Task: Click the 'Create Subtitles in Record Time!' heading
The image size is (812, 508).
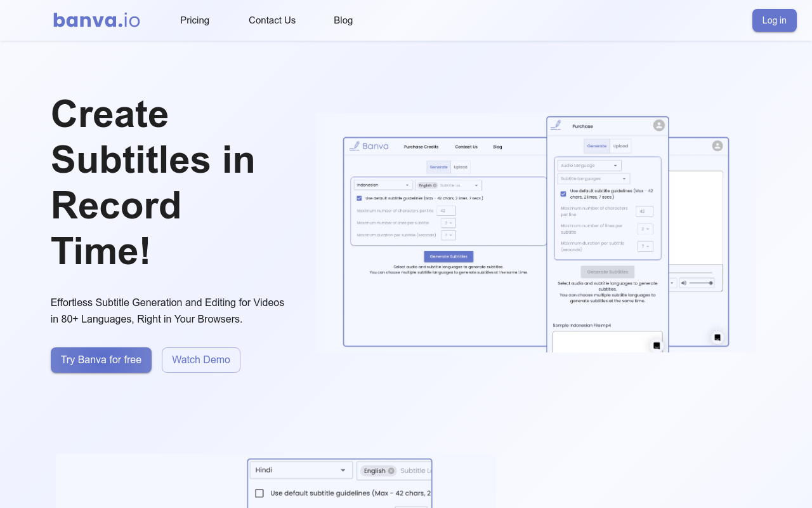Action: coord(153,182)
